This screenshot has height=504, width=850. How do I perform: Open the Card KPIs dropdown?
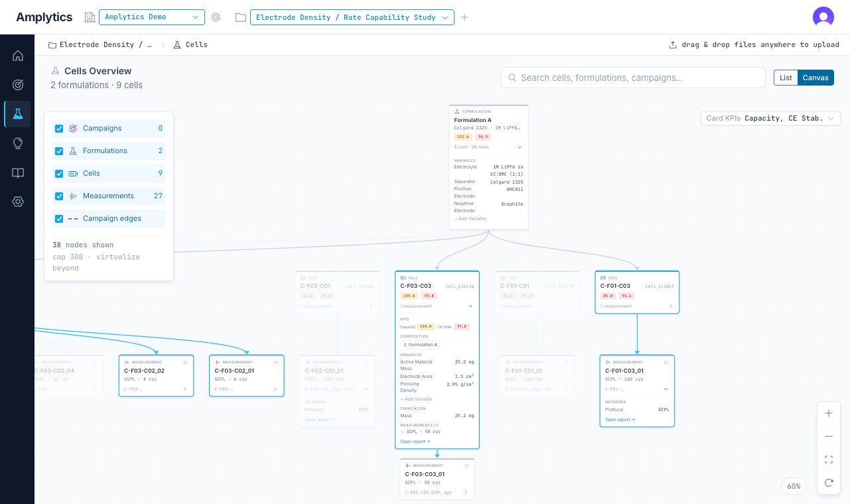point(770,118)
